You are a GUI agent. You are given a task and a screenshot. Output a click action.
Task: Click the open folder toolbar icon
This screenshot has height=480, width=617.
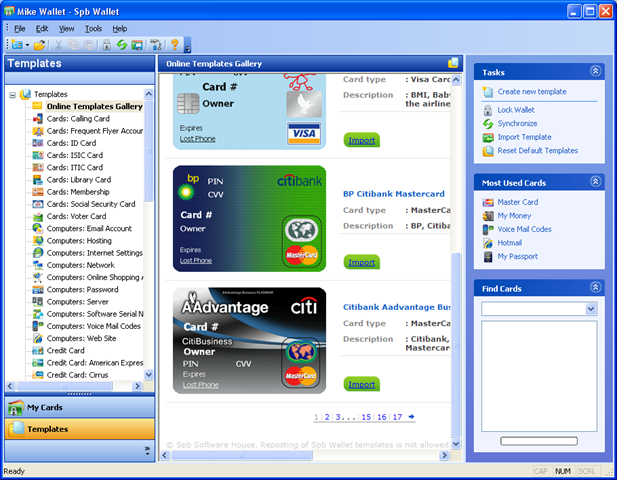coord(39,45)
